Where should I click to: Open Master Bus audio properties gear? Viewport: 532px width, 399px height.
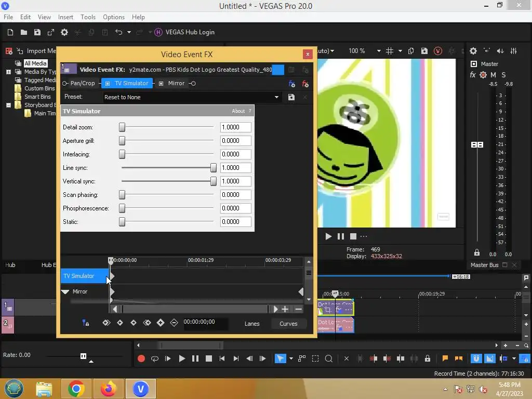point(473,51)
